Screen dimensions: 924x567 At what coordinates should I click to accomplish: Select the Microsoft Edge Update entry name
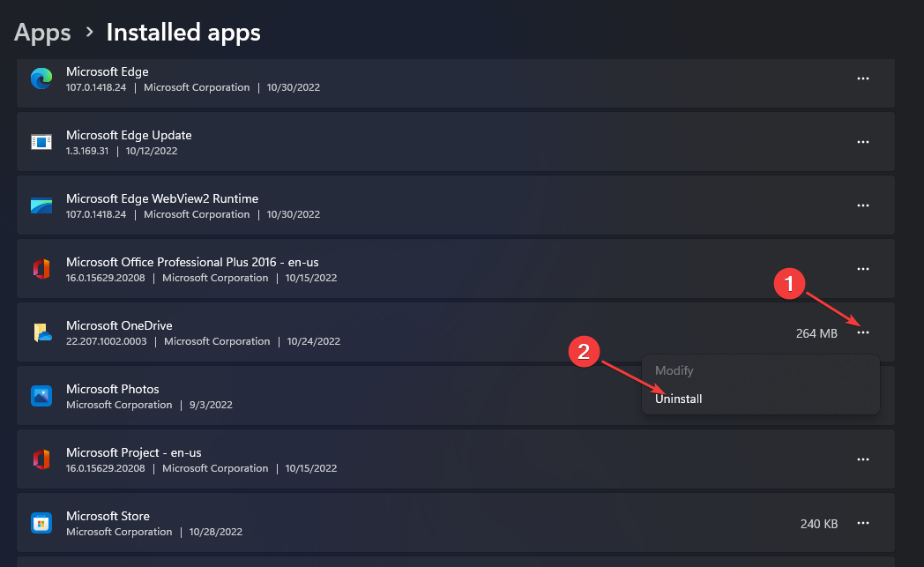click(129, 136)
